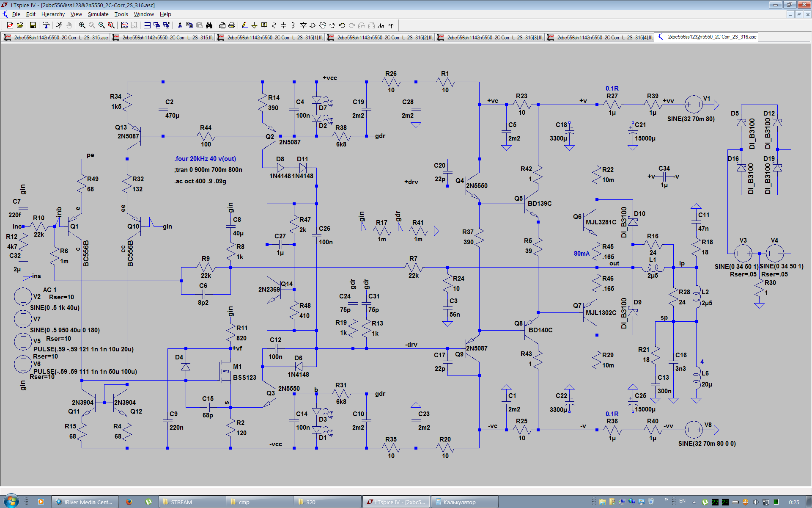Viewport: 812px width, 508px height.
Task: Click the Close All Windows icon
Action: [167, 25]
